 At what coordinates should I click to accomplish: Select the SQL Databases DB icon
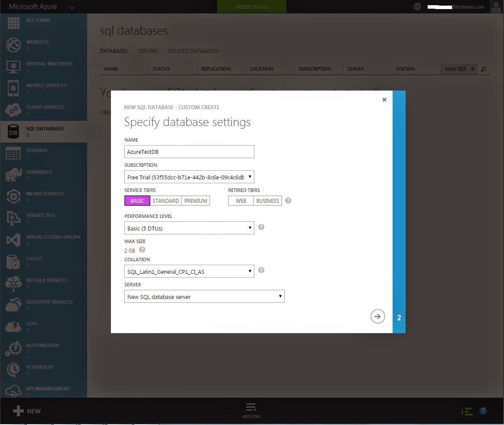pos(13,132)
